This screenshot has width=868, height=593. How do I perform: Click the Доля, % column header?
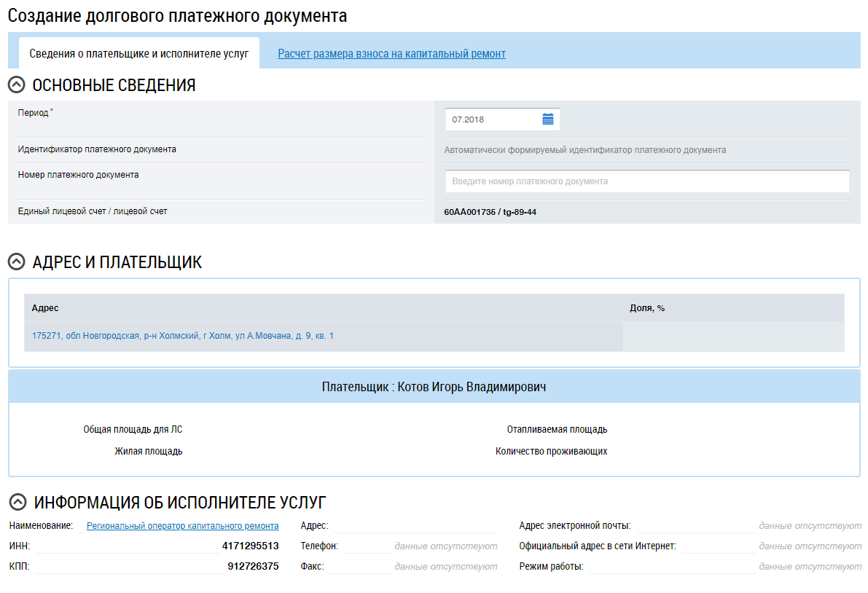[x=646, y=308]
